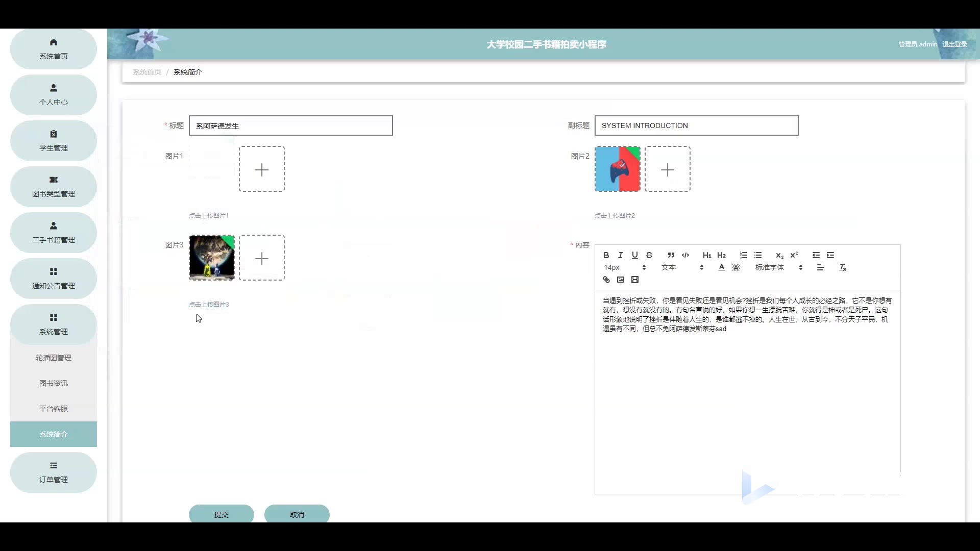Image resolution: width=980 pixels, height=551 pixels.
Task: Open the 文本 heading style dropdown
Action: pos(682,267)
